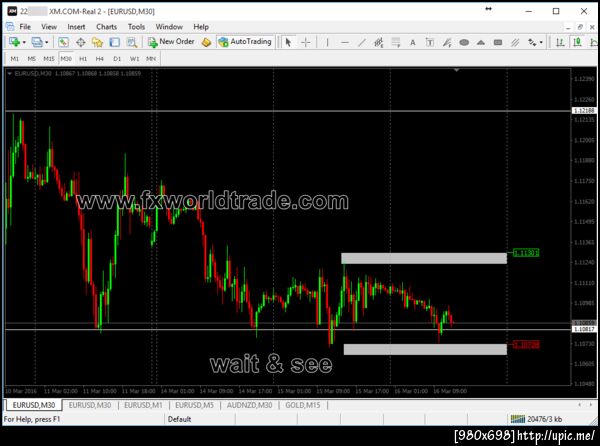Viewport: 600px width, 446px height.
Task: Switch to the EURUSD,M1 chart tab
Action: tap(143, 405)
